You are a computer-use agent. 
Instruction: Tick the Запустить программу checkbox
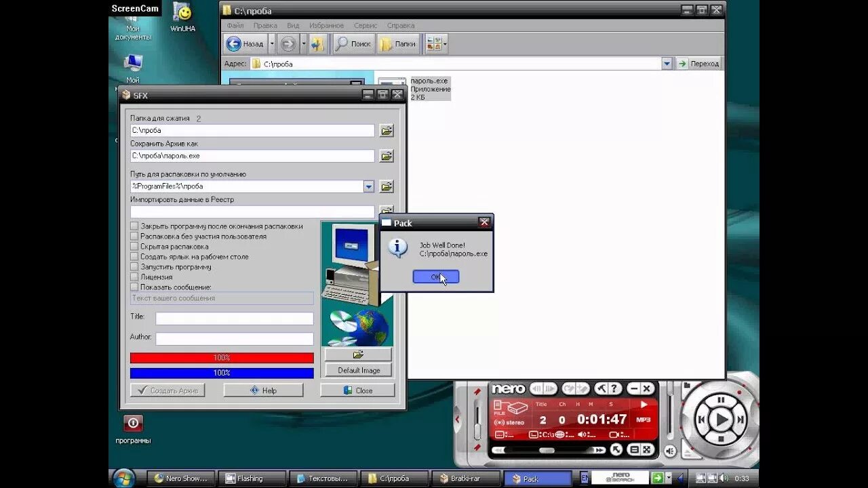134,267
